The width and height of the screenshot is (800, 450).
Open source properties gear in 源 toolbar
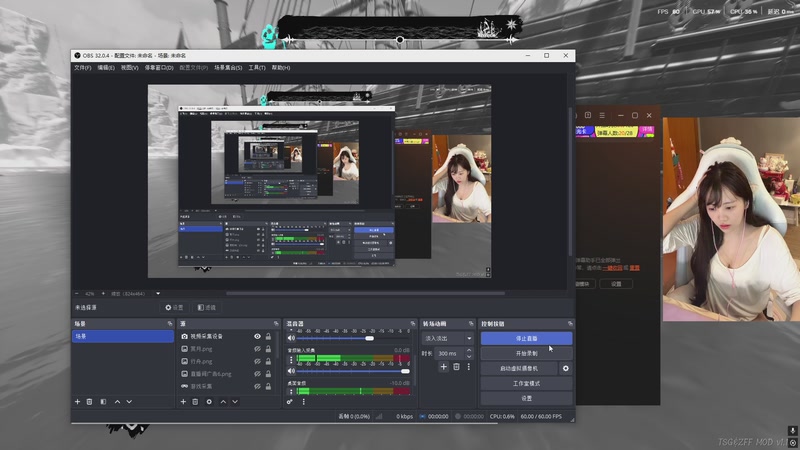pyautogui.click(x=209, y=402)
